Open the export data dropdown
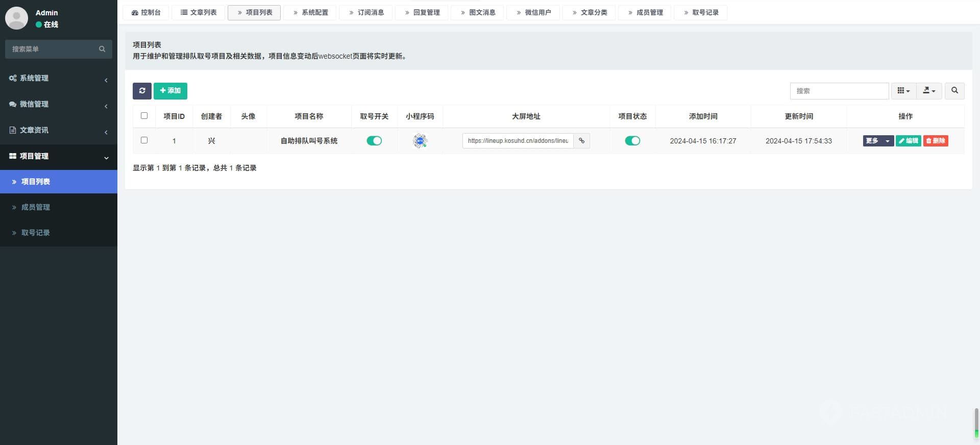The width and height of the screenshot is (980, 445). [929, 91]
